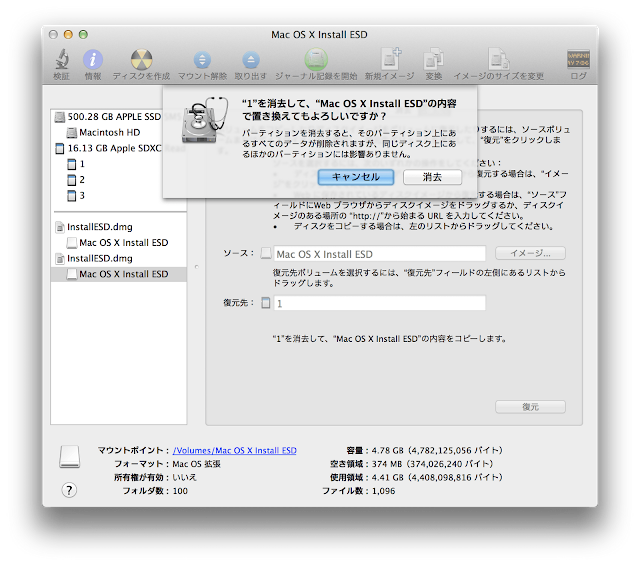Select partition 2 in the sidebar
640x566 pixels.
point(76,180)
